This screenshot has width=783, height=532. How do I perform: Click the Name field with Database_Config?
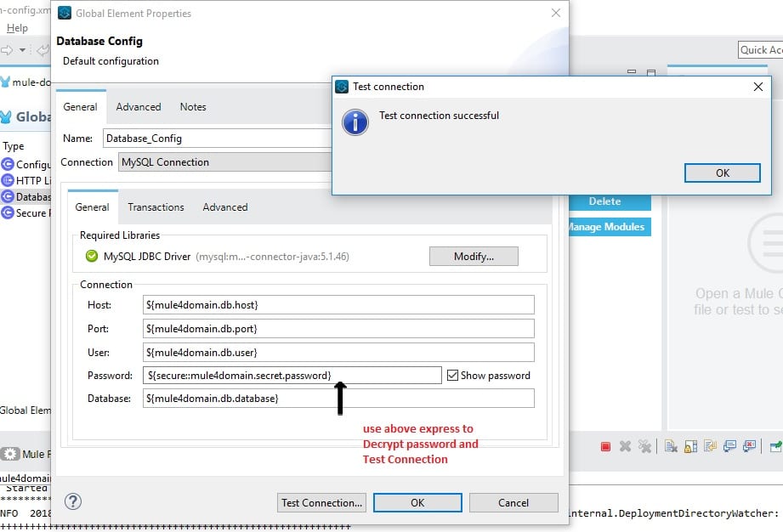click(218, 139)
